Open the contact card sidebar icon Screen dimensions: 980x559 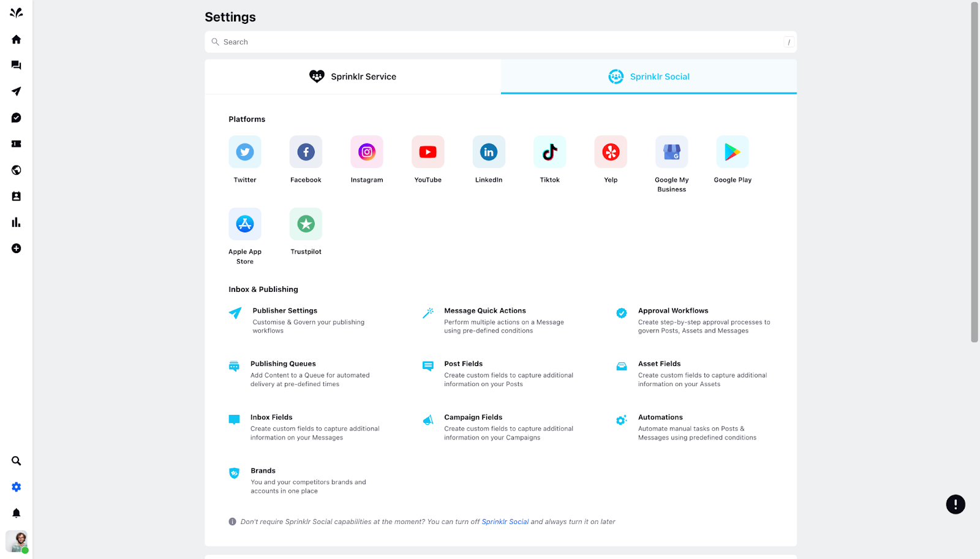pos(17,196)
